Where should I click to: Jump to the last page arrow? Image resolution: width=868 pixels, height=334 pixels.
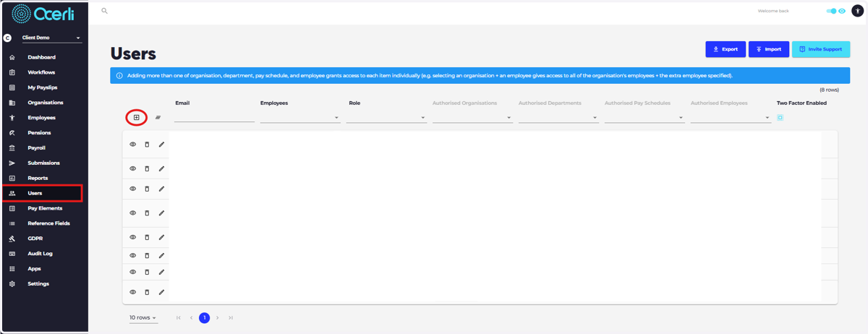coord(231,318)
